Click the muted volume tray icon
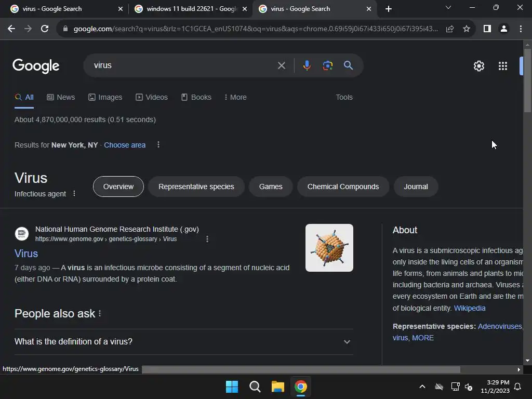The width and height of the screenshot is (532, 399). pos(469,387)
